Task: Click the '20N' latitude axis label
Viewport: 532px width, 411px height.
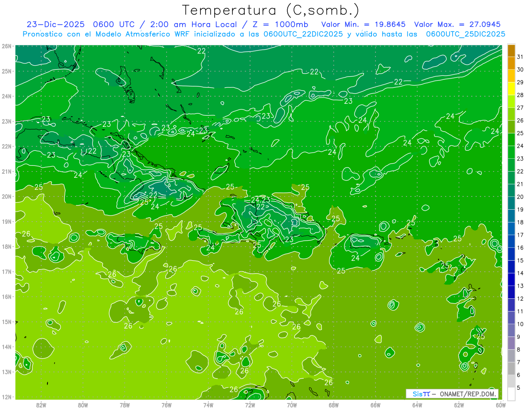Action: [6, 196]
